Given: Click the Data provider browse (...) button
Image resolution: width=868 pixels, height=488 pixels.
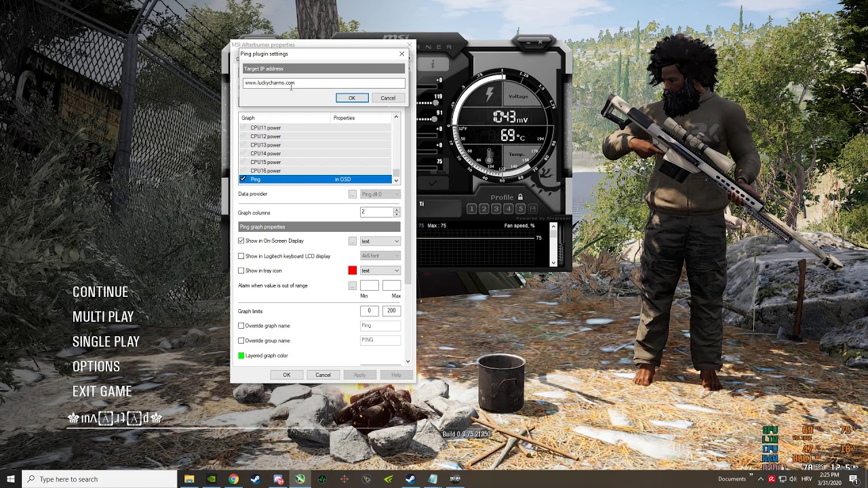Looking at the screenshot, I should (352, 194).
